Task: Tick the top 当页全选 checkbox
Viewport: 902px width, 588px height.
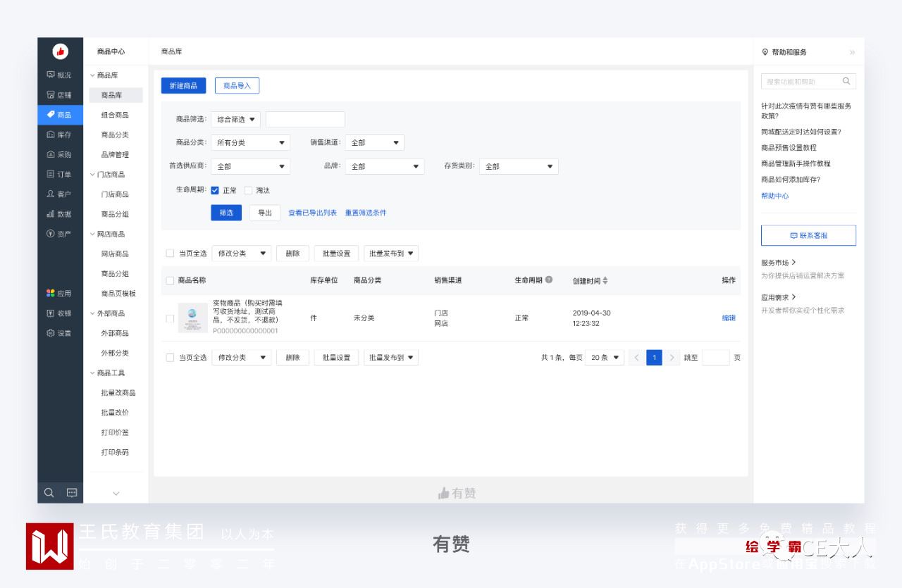Action: point(169,254)
